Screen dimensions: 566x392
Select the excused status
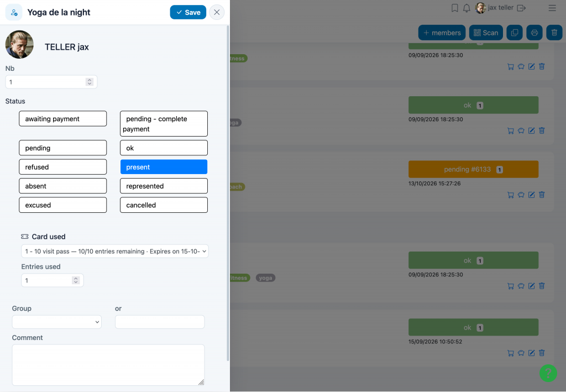point(63,205)
